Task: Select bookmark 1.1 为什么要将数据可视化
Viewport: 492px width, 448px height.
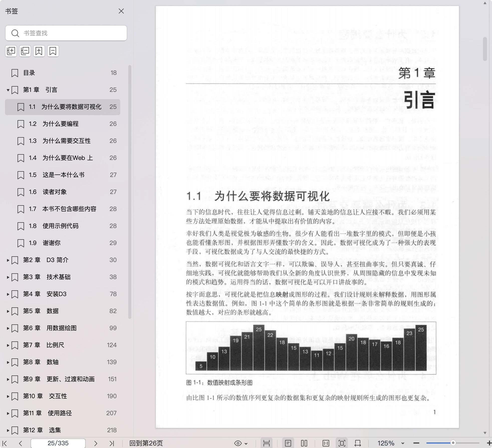Action: coord(63,107)
